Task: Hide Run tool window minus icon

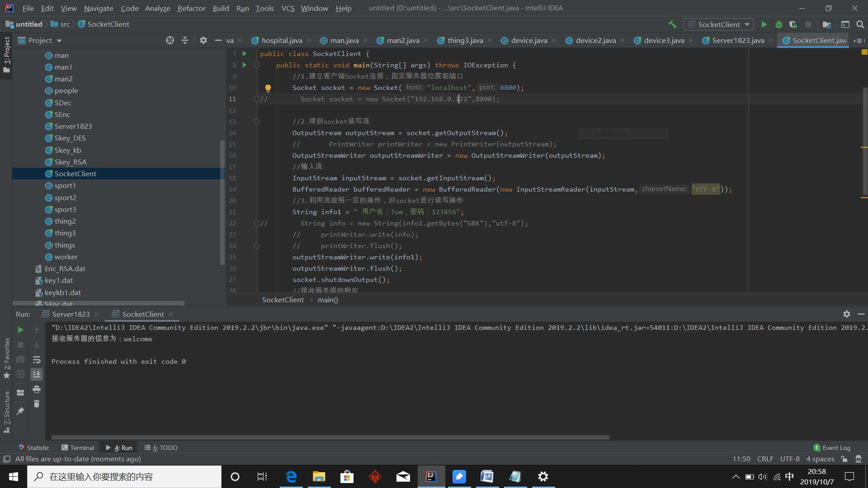Action: [x=861, y=314]
